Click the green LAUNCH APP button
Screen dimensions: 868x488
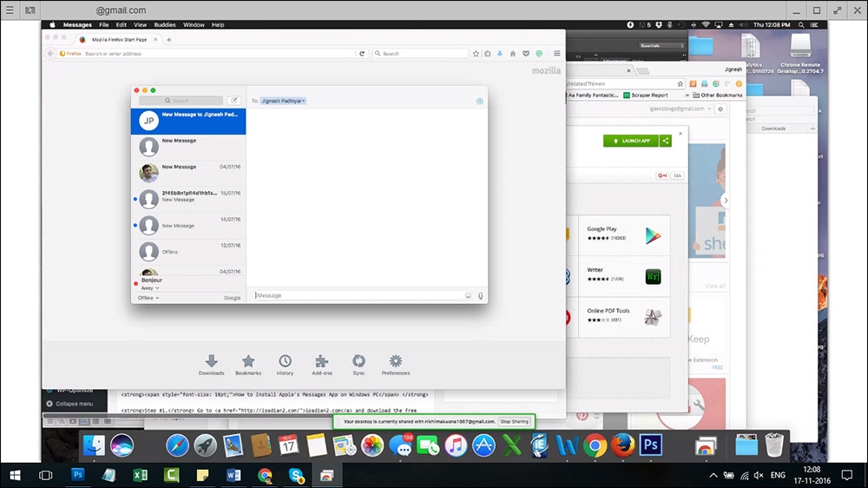pos(630,141)
